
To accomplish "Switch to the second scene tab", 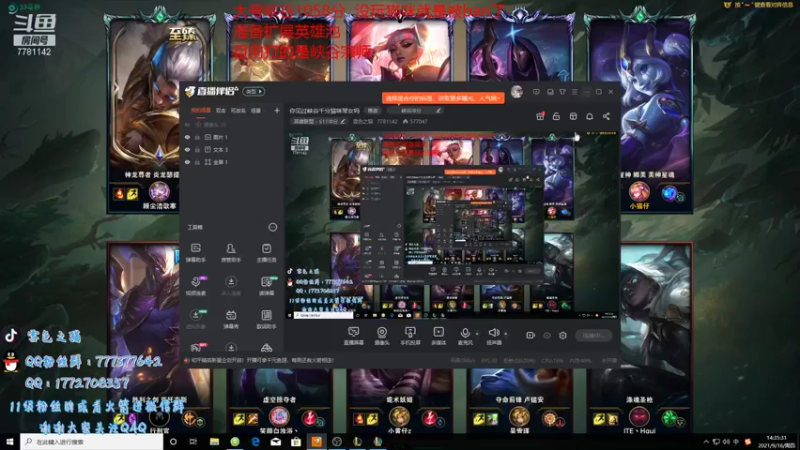I will [x=221, y=110].
